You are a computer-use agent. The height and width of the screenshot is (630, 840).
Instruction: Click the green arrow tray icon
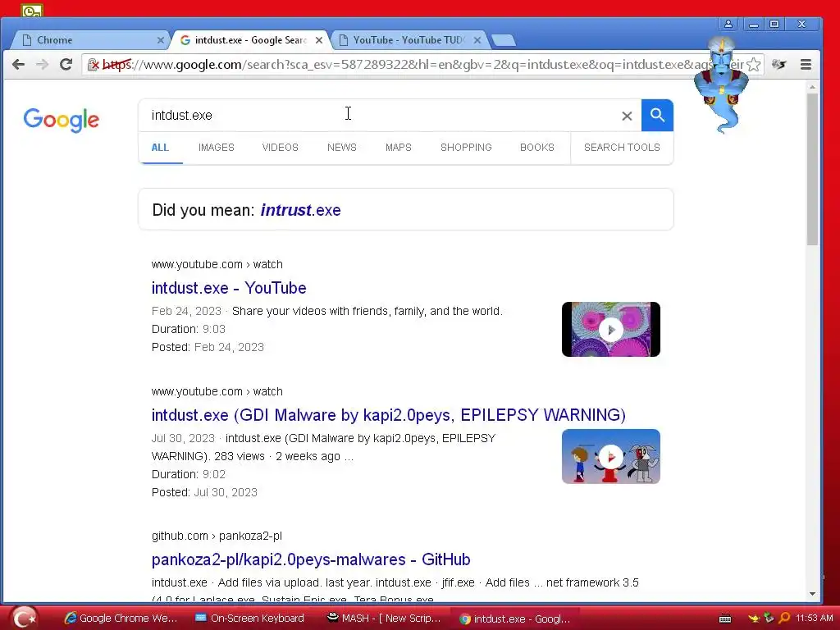769,618
